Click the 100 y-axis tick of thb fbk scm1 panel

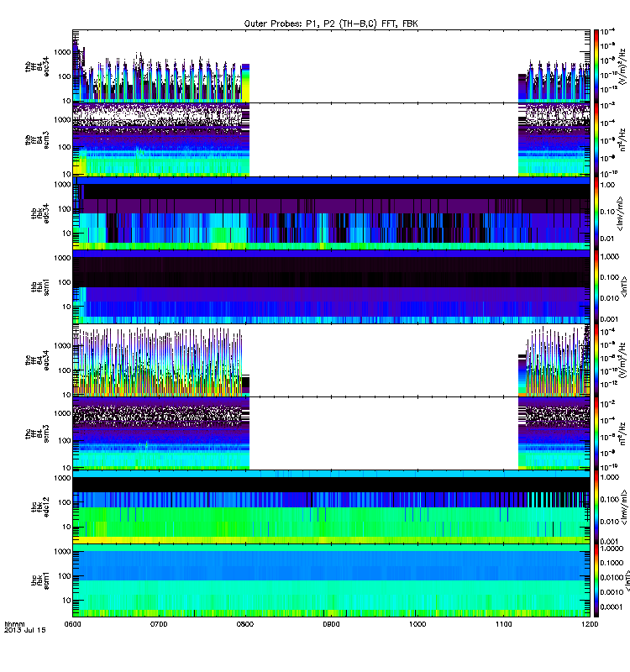tap(65, 282)
